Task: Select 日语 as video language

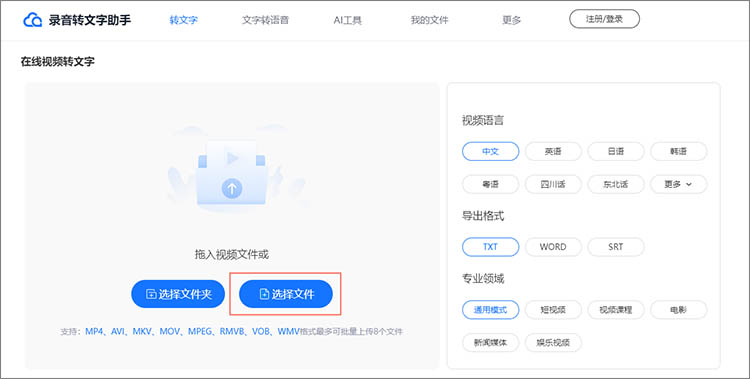Action: coord(616,151)
